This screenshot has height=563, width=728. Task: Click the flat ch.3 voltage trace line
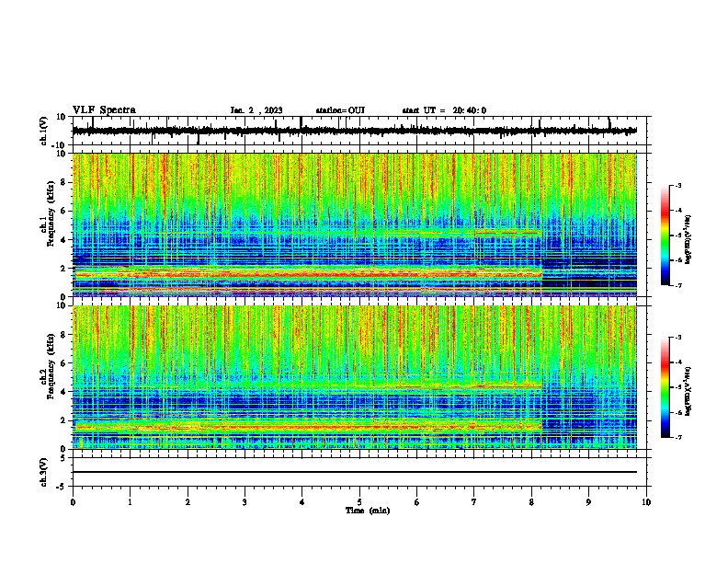(354, 472)
